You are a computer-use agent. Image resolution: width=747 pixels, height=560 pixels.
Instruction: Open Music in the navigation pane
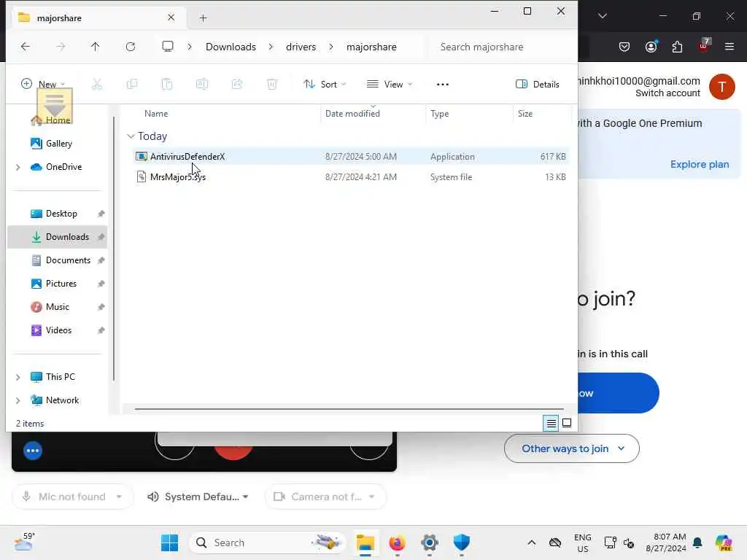(x=57, y=307)
